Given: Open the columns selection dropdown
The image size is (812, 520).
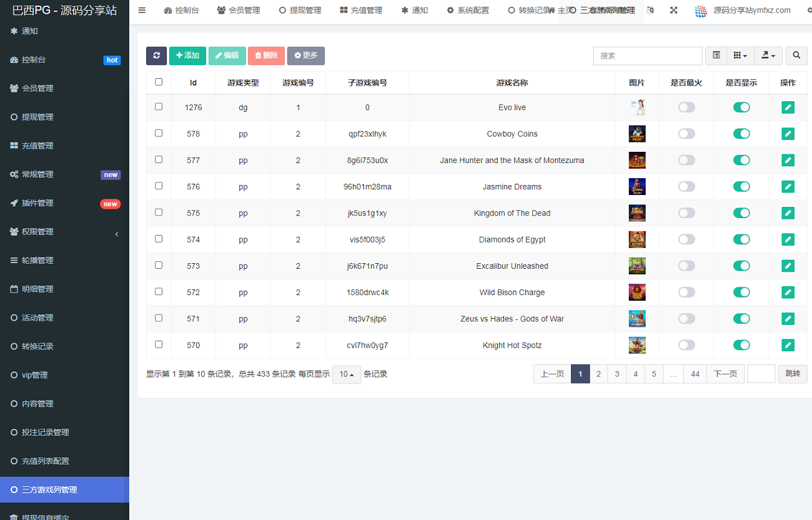Looking at the screenshot, I should (740, 56).
